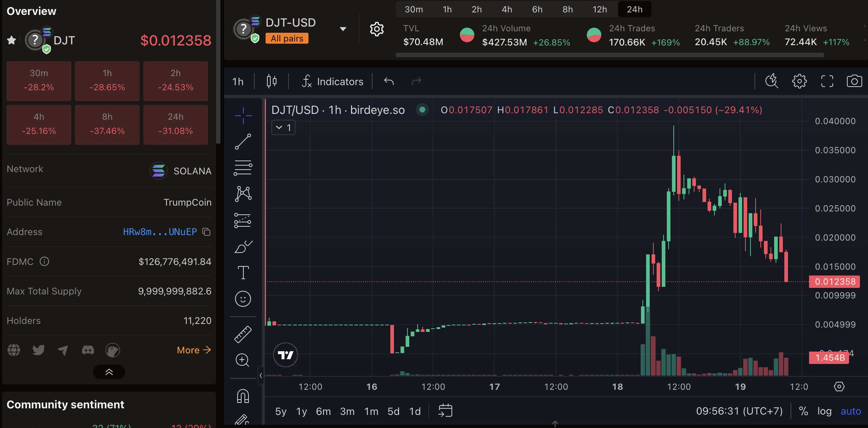Copy the token address HRw8m...UNuEP
Viewport: 868px width, 428px height.
[206, 232]
